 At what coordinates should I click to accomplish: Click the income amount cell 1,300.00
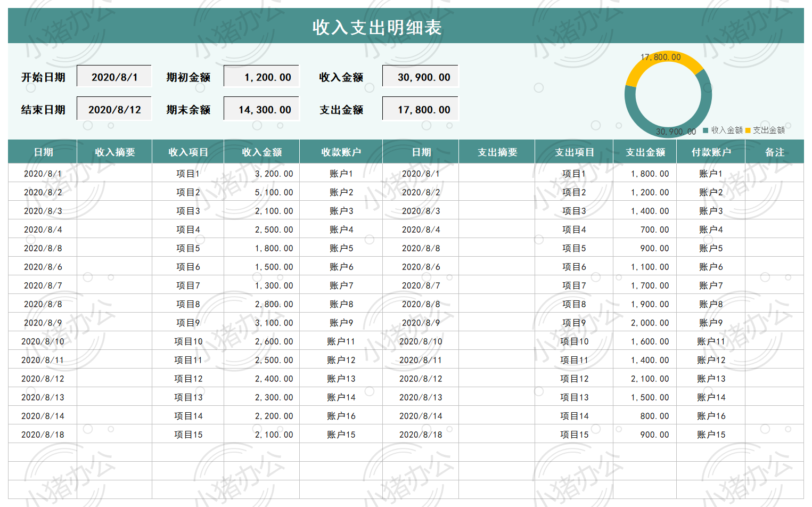tap(261, 285)
